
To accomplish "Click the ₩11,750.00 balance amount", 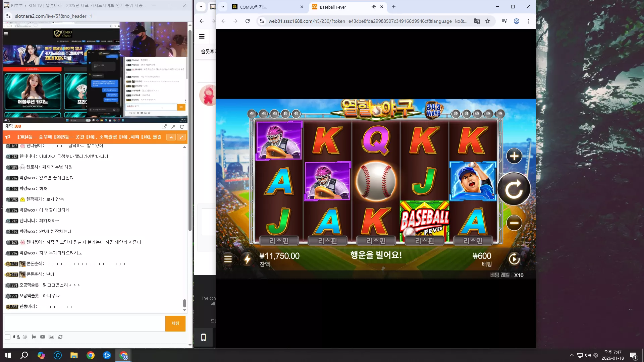I will pyautogui.click(x=279, y=256).
